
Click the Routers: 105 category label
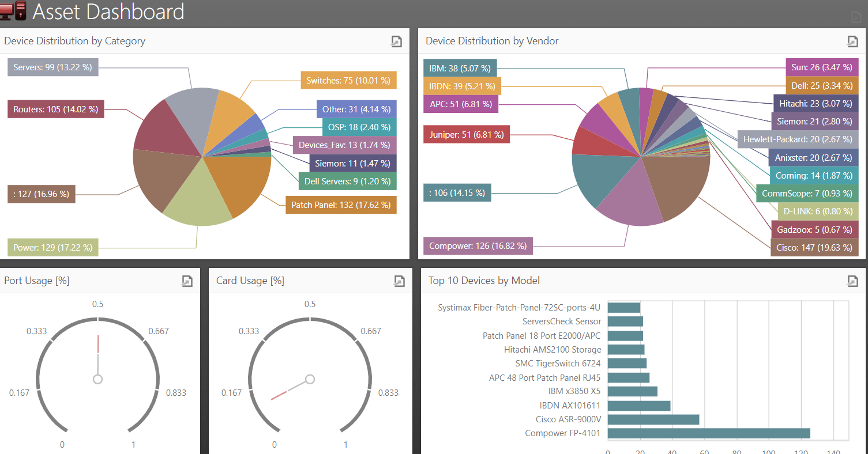pyautogui.click(x=55, y=109)
